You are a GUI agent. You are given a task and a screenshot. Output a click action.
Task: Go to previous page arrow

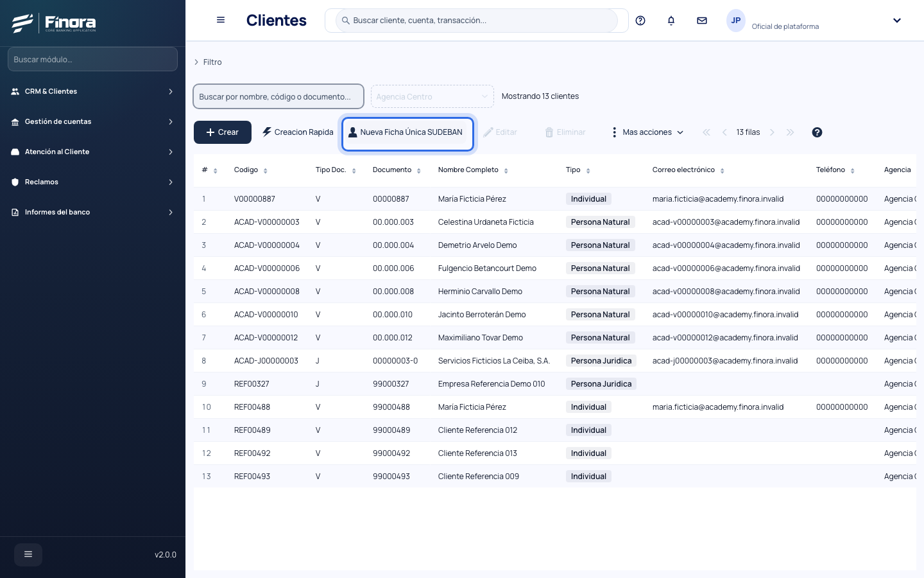[x=724, y=132]
